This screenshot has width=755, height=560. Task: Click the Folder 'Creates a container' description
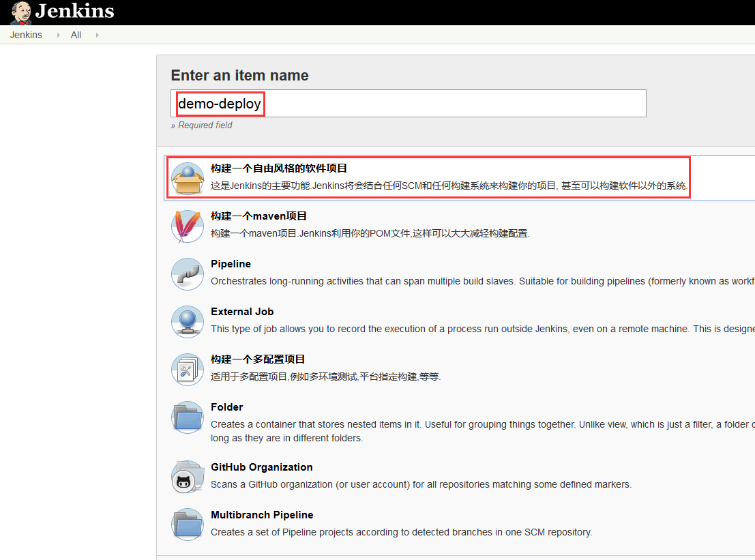(x=482, y=431)
